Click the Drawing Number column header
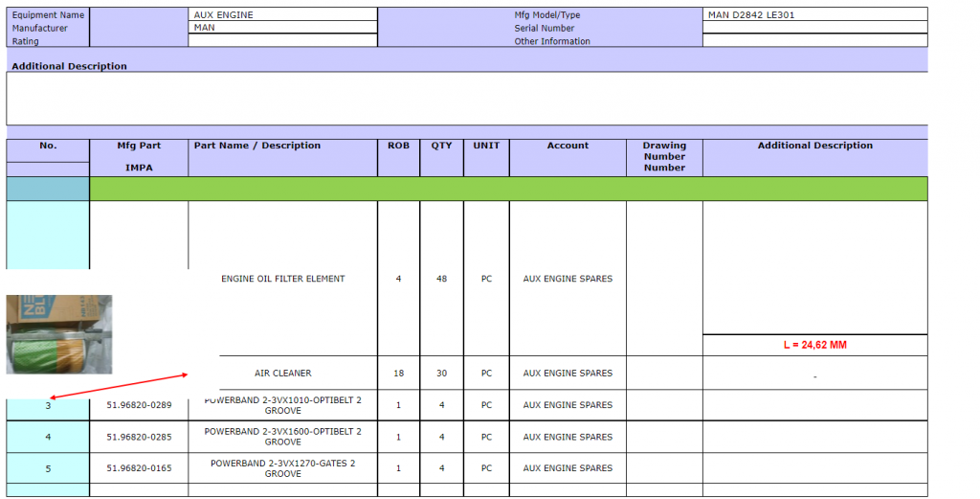The image size is (980, 499). [664, 156]
